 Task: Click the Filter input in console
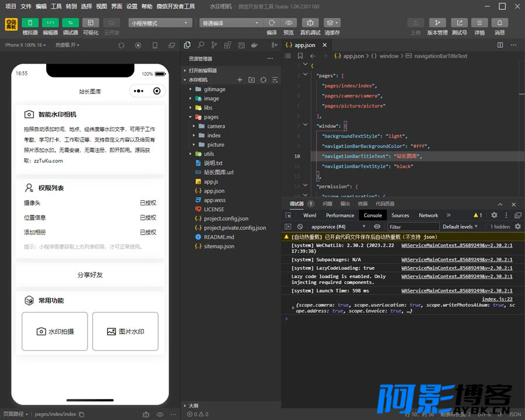pos(413,227)
